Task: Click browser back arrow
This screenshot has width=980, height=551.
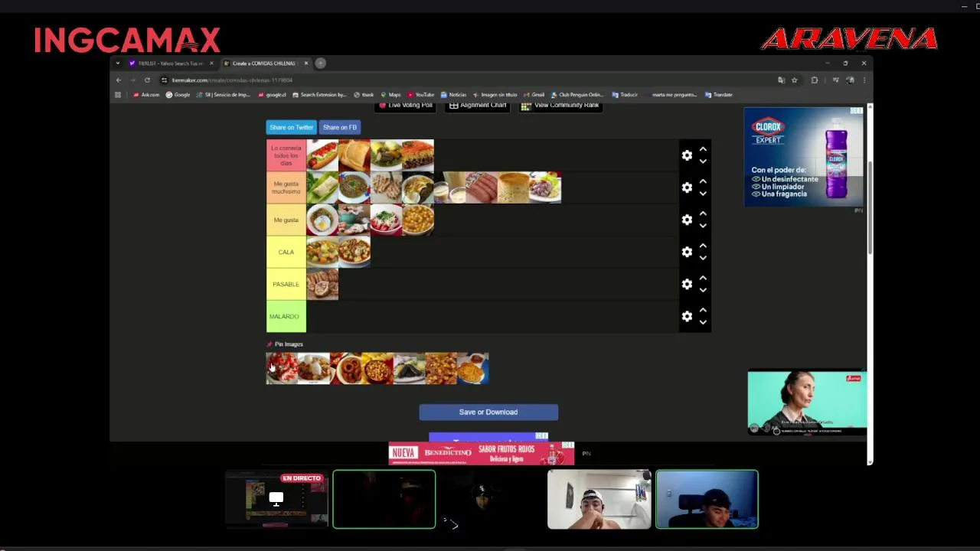Action: click(x=119, y=80)
